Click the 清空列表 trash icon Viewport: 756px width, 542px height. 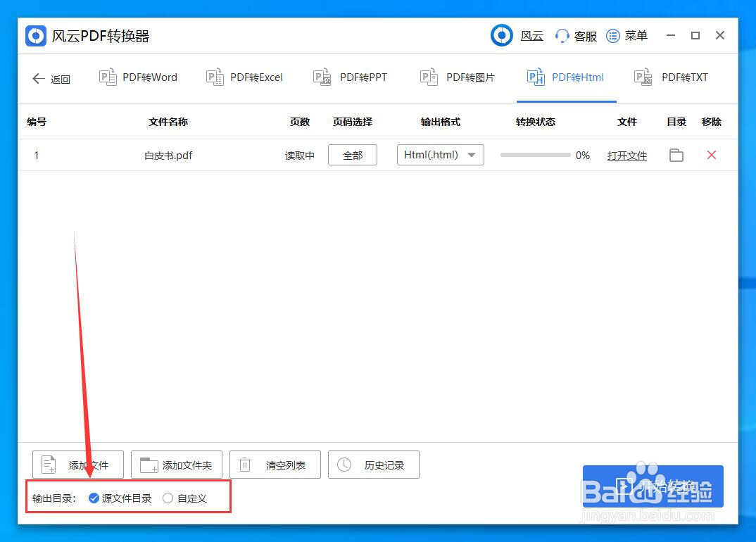(x=244, y=464)
